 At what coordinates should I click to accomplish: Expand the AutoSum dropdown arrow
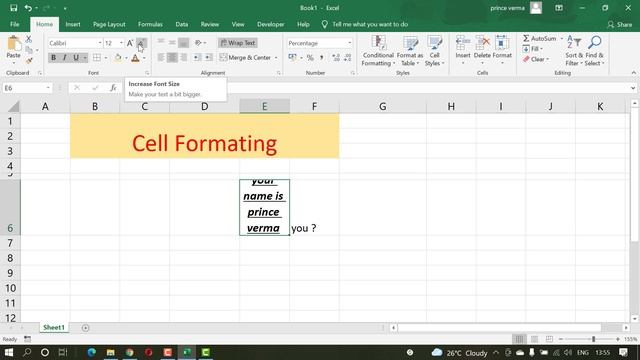click(562, 38)
